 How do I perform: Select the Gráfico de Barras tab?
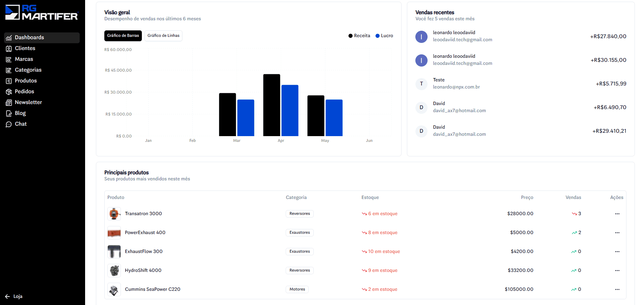pos(123,36)
